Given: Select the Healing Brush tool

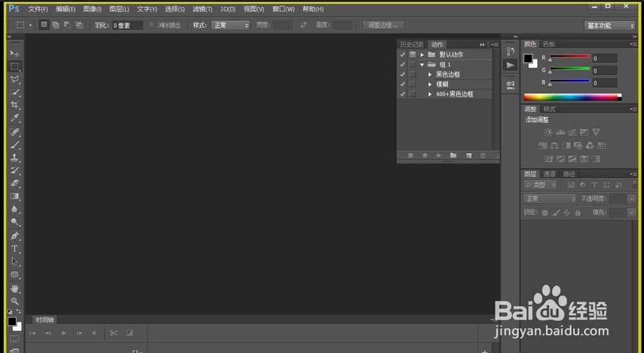Looking at the screenshot, I should (x=15, y=132).
